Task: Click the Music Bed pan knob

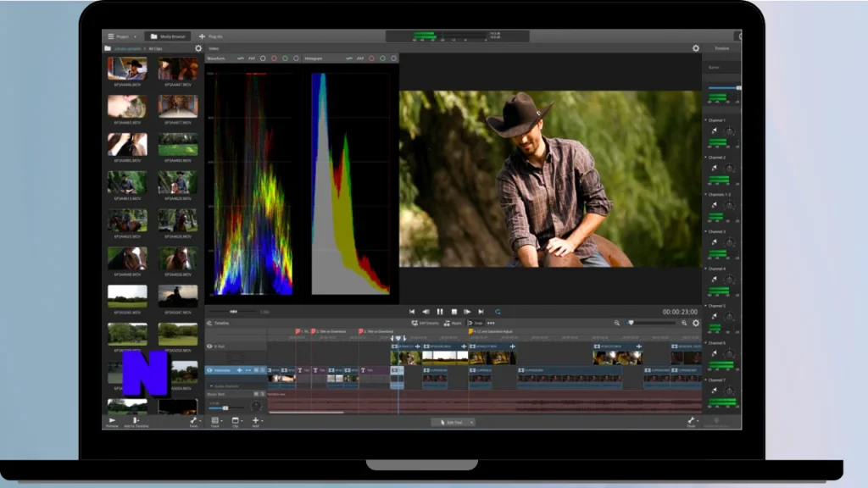Action: [256, 407]
